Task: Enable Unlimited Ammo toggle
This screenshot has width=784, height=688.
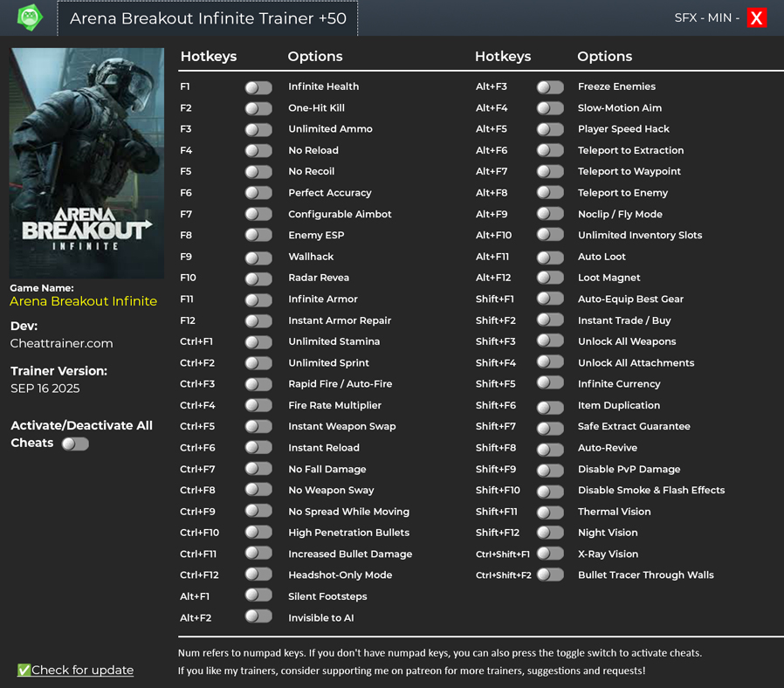Action: click(258, 130)
